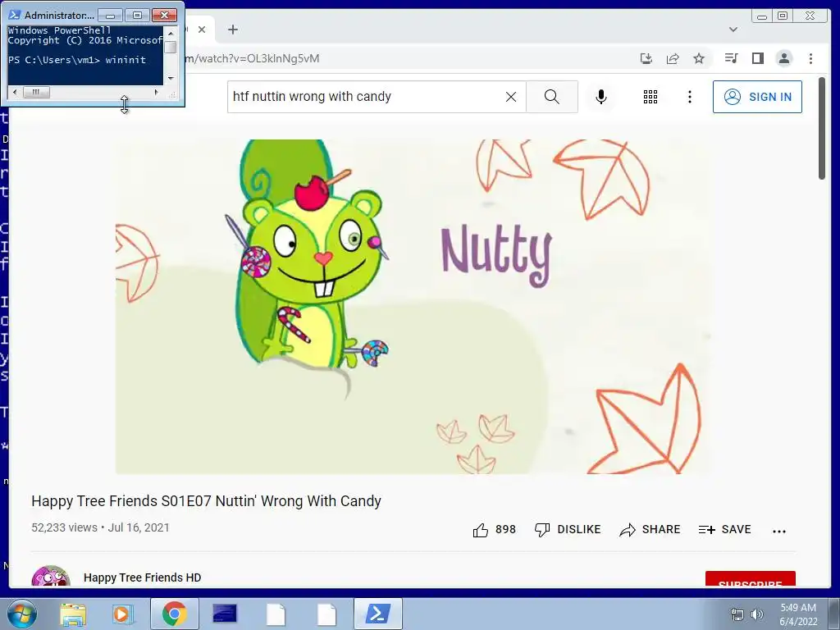The image size is (840, 630).
Task: Click the video title text
Action: coord(206,501)
